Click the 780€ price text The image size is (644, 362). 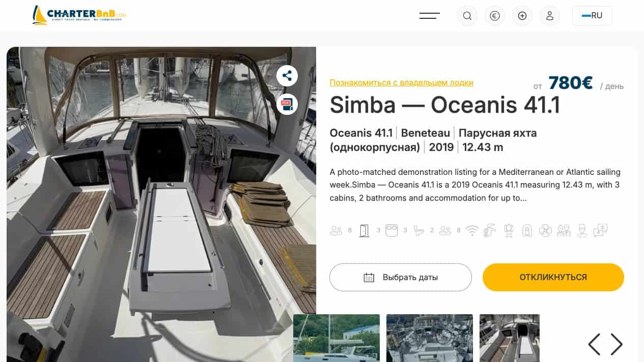pos(571,83)
